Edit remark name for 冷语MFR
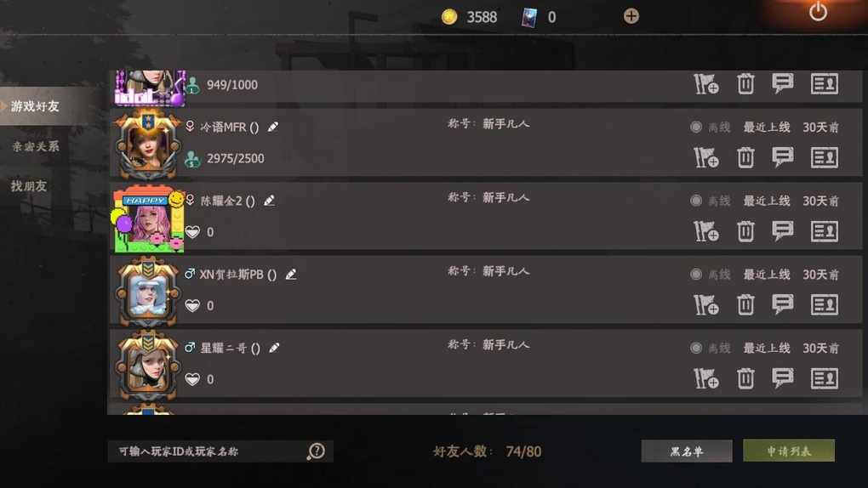The height and width of the screenshot is (488, 868). click(273, 127)
